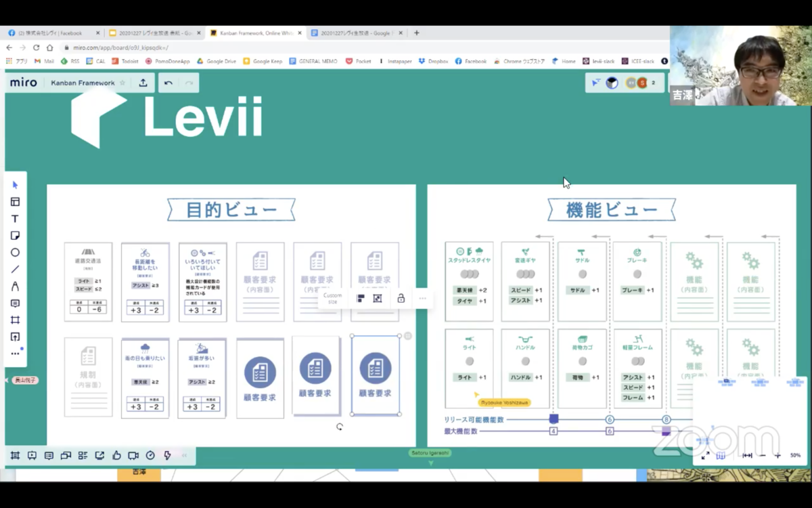Go back in browser history
Viewport: 812px width, 508px height.
(9, 47)
